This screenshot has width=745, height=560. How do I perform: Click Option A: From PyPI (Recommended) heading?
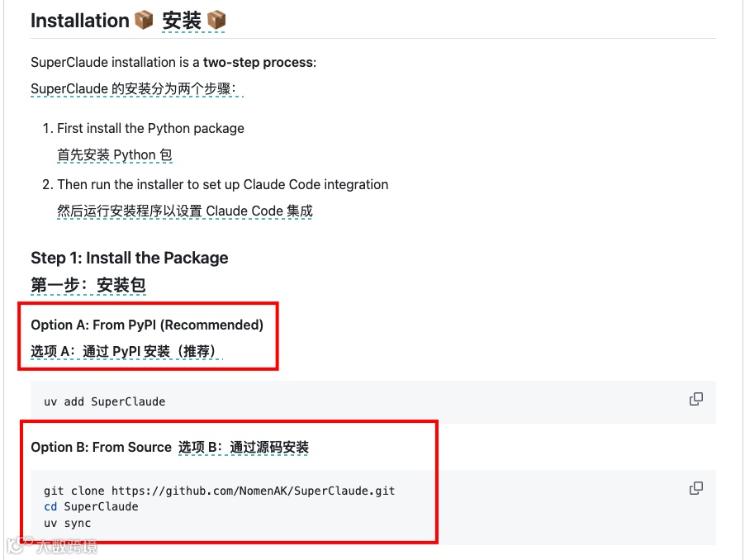(147, 325)
